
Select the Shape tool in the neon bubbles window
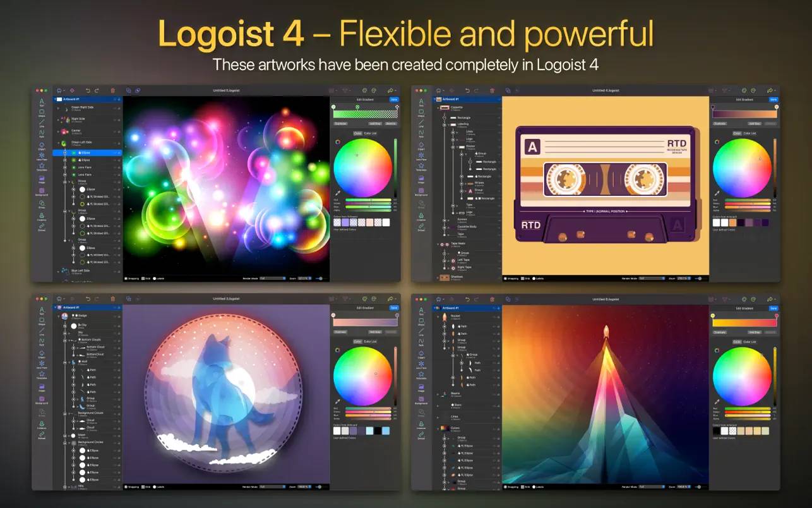(x=42, y=112)
